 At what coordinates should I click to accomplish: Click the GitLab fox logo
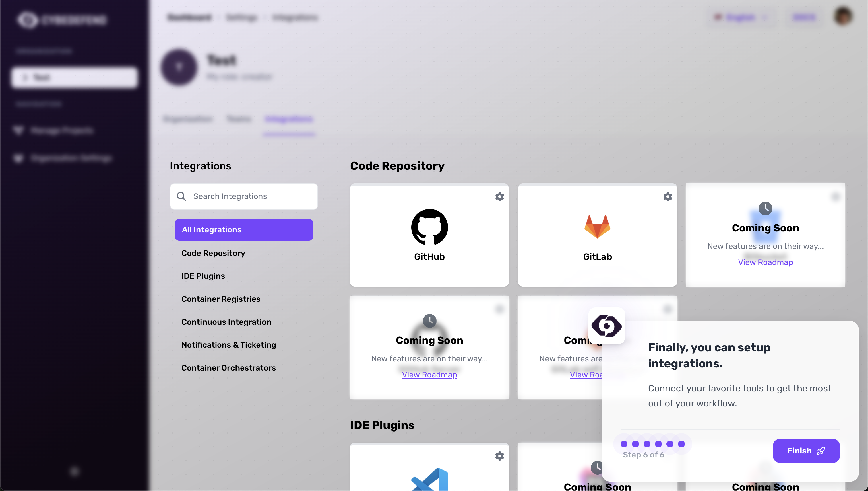(597, 226)
